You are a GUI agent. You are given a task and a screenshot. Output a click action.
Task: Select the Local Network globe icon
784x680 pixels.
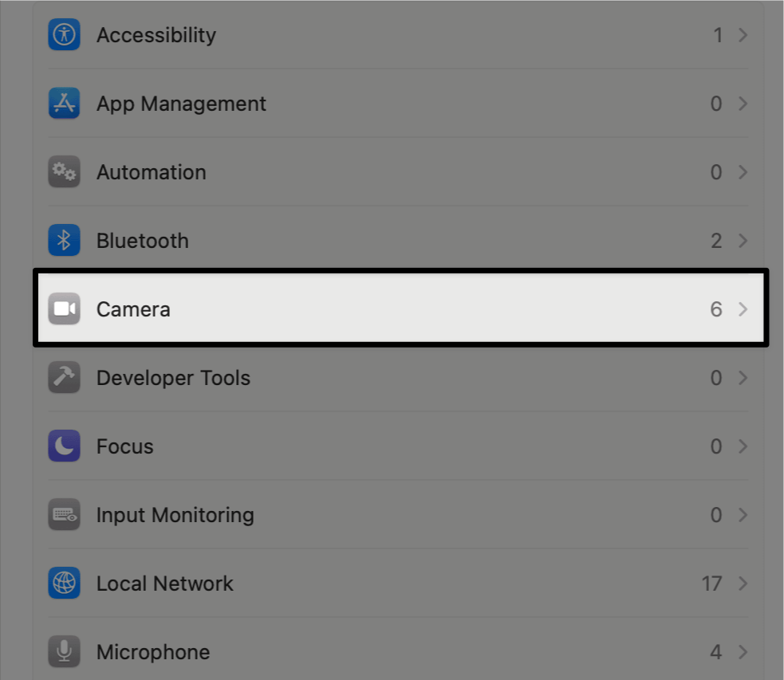click(64, 583)
